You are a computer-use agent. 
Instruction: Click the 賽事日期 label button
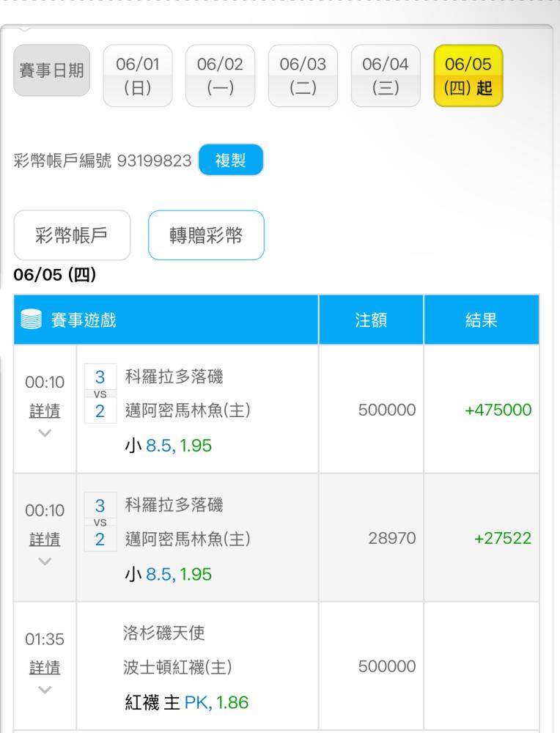point(51,70)
